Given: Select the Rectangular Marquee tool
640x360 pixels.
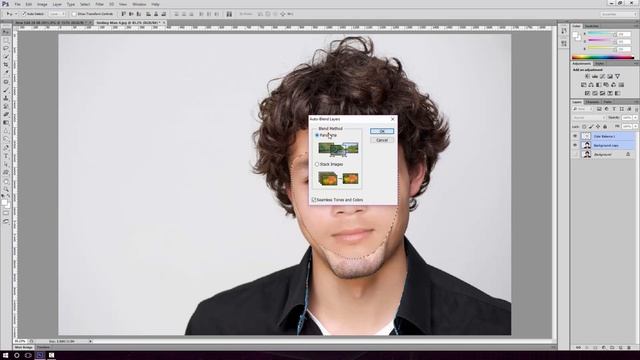Looking at the screenshot, I should click(x=6, y=40).
